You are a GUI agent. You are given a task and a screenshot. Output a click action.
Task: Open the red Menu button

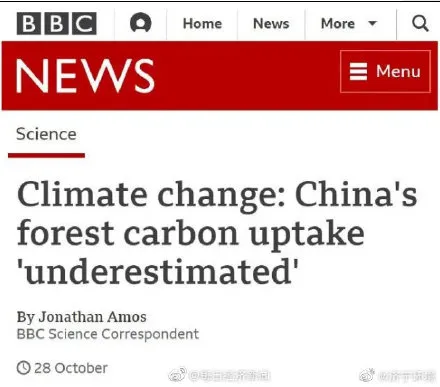[x=385, y=71]
